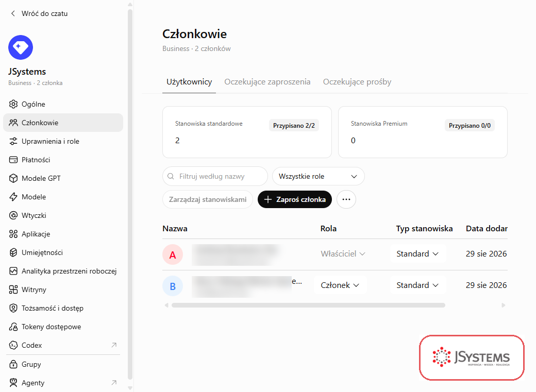Select the Modele GPT cube icon
Screen dimensions: 536x392
click(13, 178)
